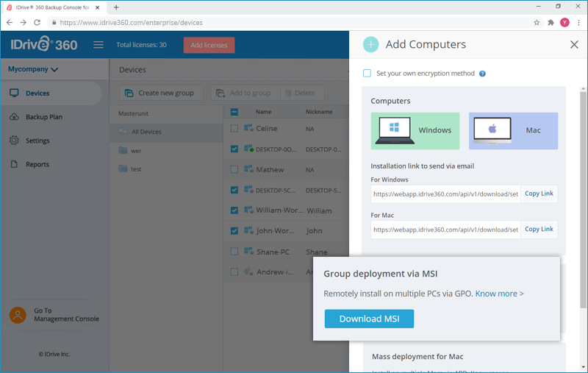588x373 pixels.
Task: Toggle the select-all devices checkbox
Action: tap(234, 112)
